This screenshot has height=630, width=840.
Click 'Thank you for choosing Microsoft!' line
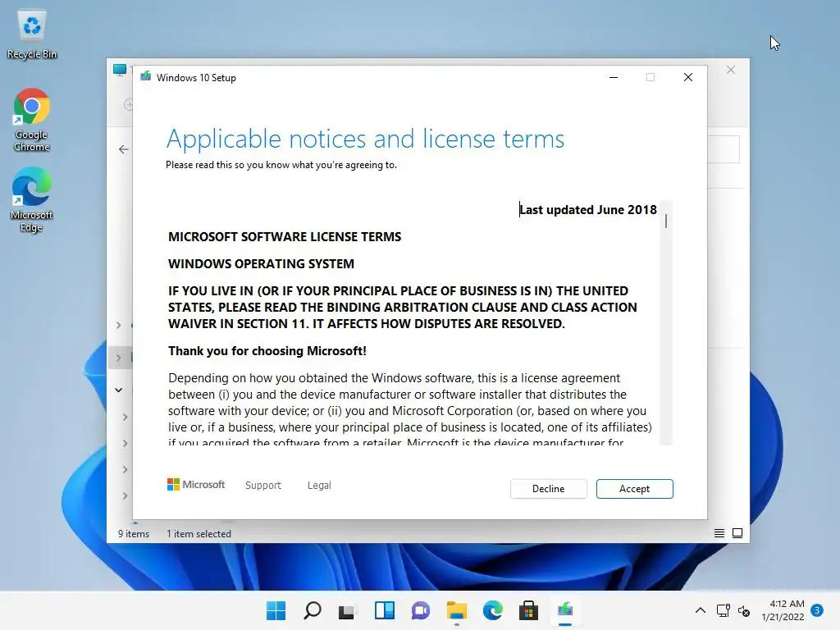(267, 351)
